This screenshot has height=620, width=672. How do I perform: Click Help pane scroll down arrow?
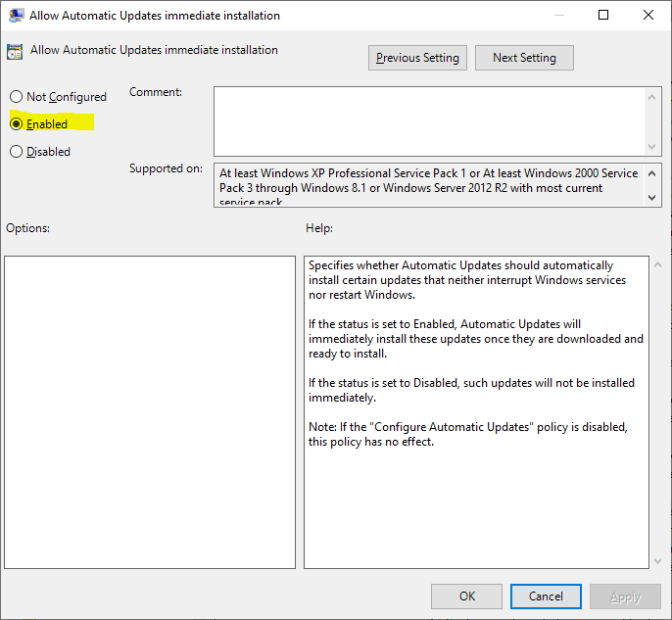pos(657,560)
